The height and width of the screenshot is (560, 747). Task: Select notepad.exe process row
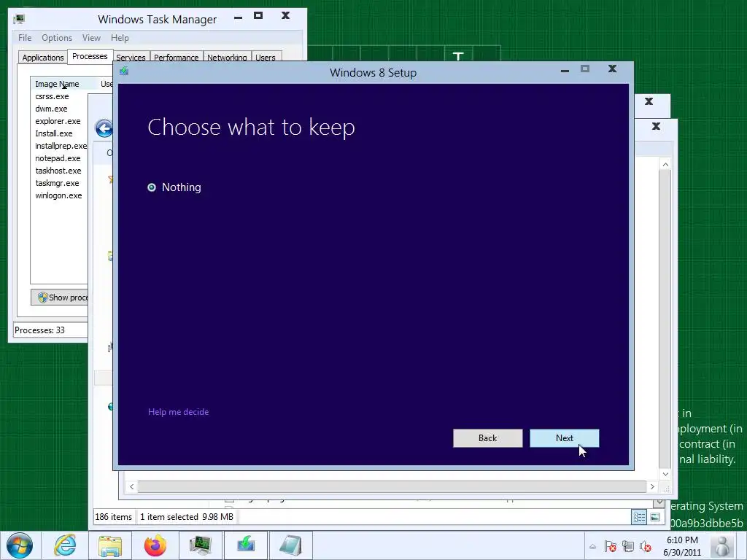tap(58, 158)
